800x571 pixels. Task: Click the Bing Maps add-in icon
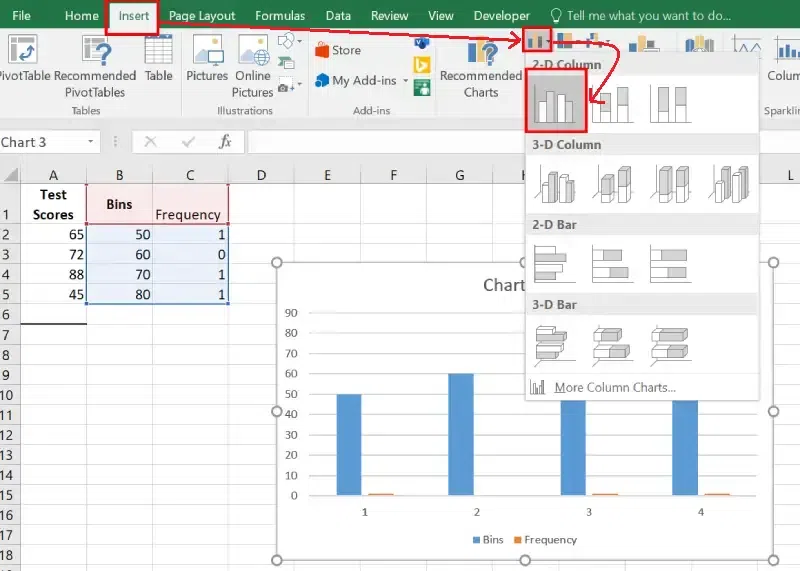click(x=421, y=65)
